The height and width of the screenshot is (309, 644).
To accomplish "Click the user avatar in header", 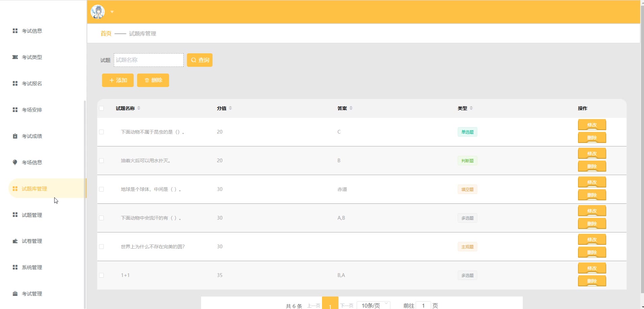I will 98,12.
